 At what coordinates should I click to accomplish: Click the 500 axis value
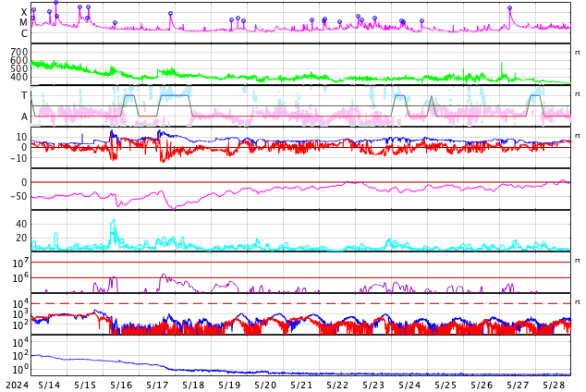click(x=19, y=68)
